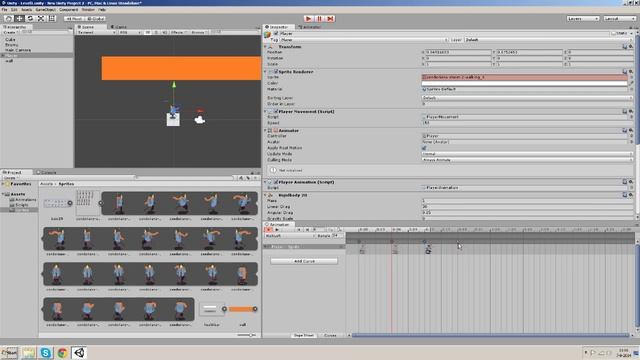
Task: Switch to the Curves view
Action: click(x=330, y=335)
